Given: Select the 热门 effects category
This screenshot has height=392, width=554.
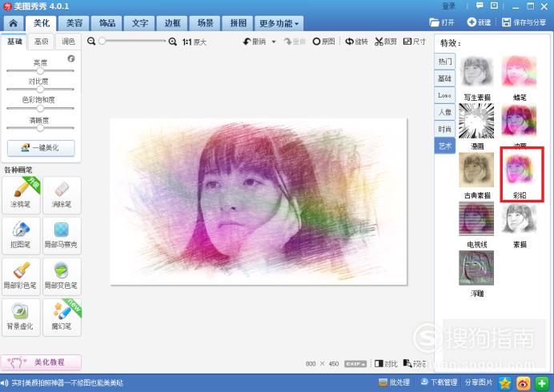Looking at the screenshot, I should [445, 62].
